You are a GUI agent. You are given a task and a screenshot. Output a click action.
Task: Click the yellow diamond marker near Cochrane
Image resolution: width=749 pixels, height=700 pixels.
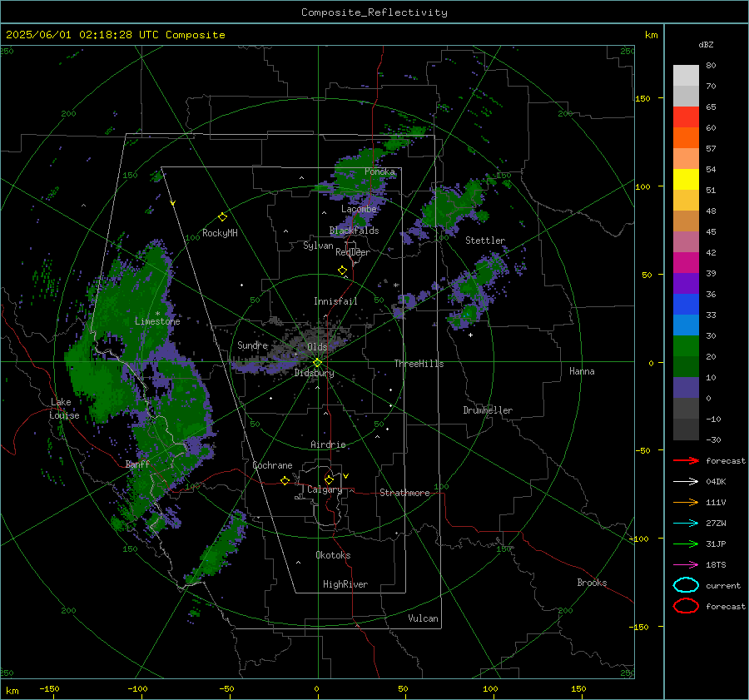(x=285, y=480)
